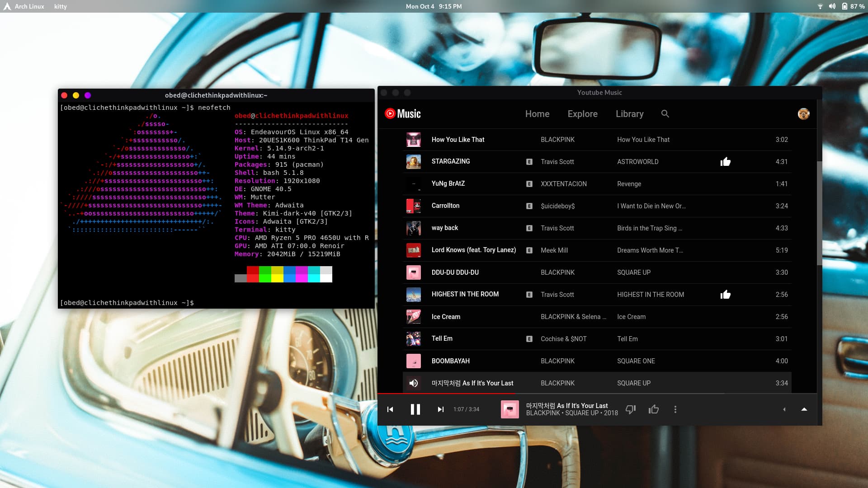Open Cochise & $NOT artist link
Screen dimensions: 868x488
tap(563, 339)
